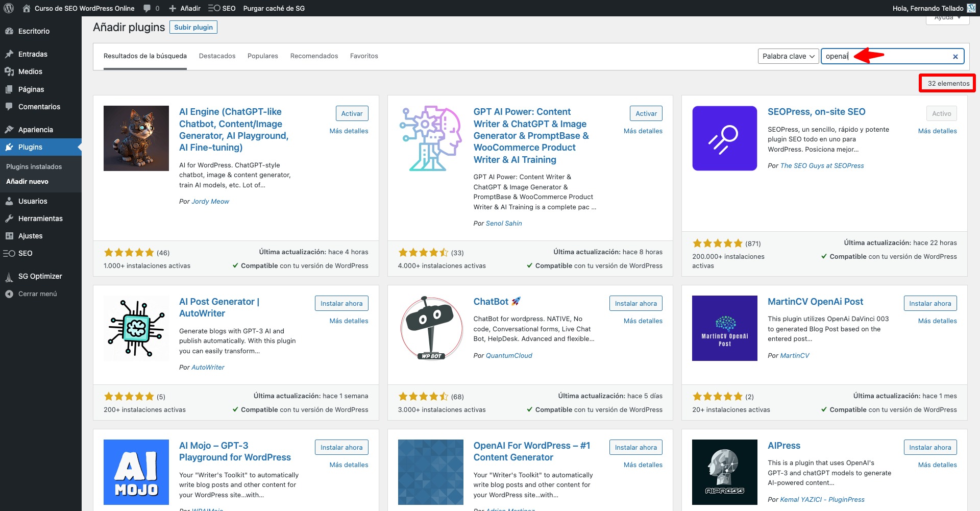Activate the AI Engine plugin
This screenshot has height=511, width=980.
tap(352, 113)
